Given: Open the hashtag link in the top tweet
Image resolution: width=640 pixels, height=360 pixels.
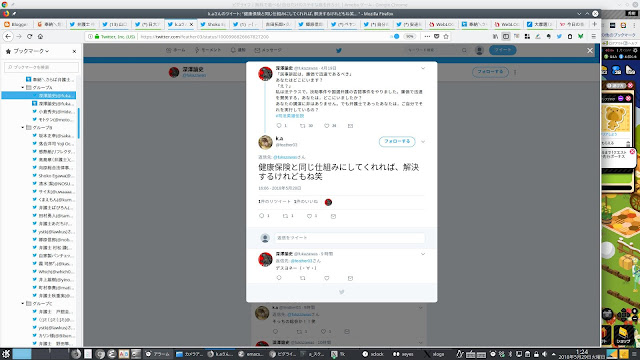Looking at the screenshot, I should point(290,116).
